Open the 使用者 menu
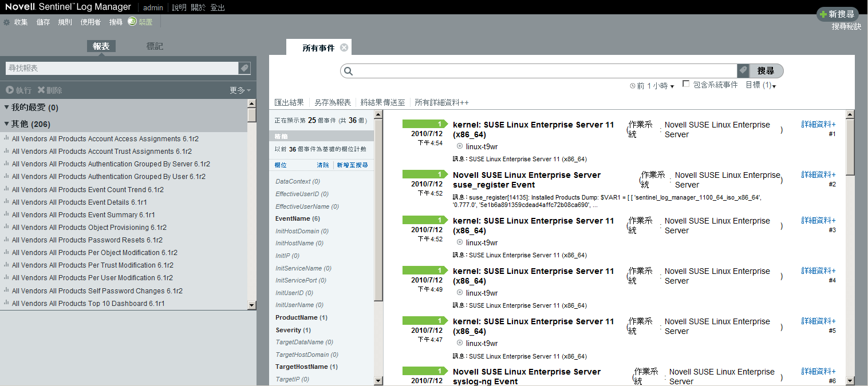 [90, 22]
